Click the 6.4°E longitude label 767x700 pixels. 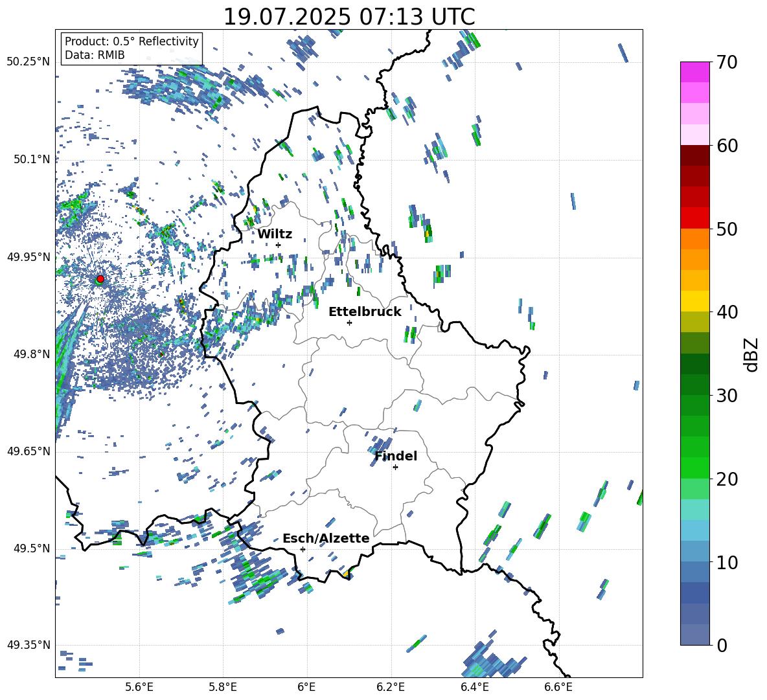coord(474,687)
